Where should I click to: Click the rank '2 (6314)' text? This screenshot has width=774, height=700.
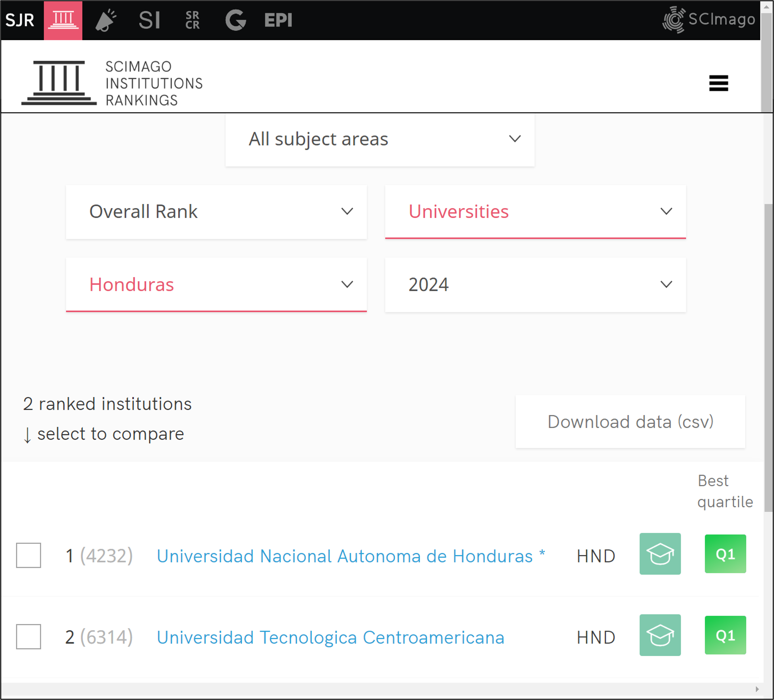99,637
